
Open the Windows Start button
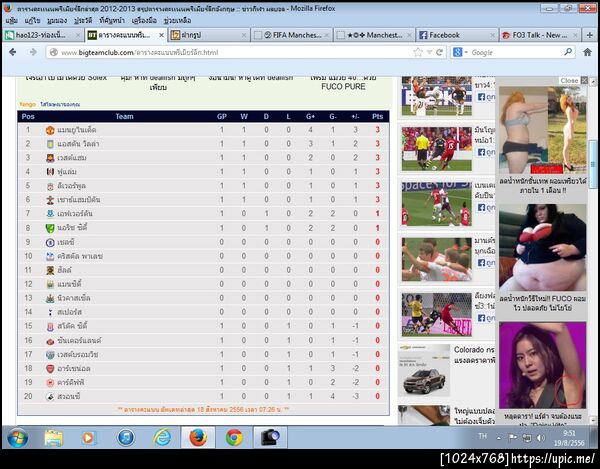pyautogui.click(x=17, y=437)
